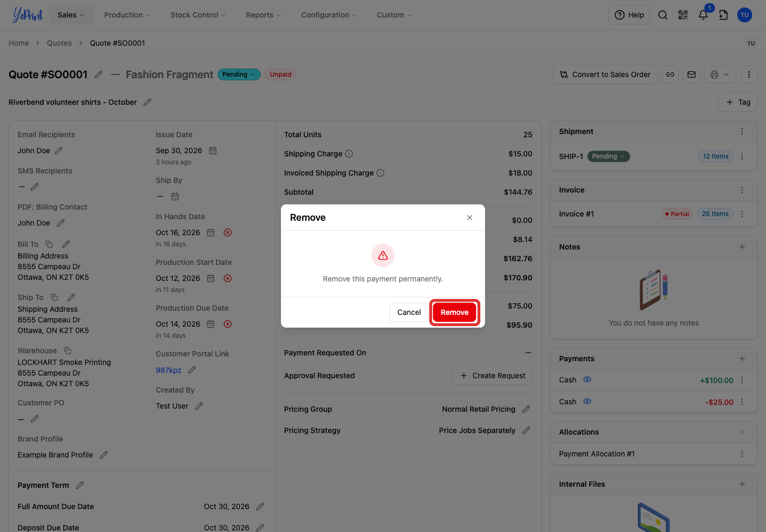The height and width of the screenshot is (532, 766).
Task: Add a new note with plus icon
Action: pyautogui.click(x=742, y=247)
